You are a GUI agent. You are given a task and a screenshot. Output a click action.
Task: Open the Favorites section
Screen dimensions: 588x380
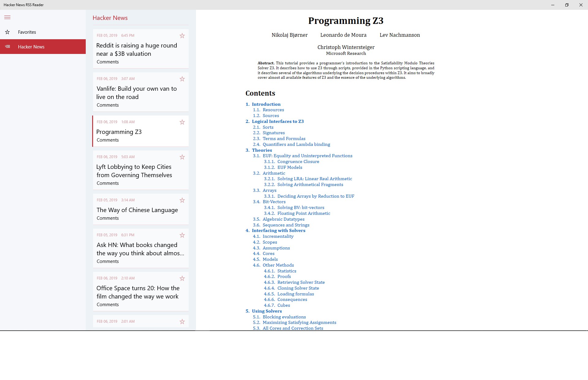pyautogui.click(x=27, y=32)
